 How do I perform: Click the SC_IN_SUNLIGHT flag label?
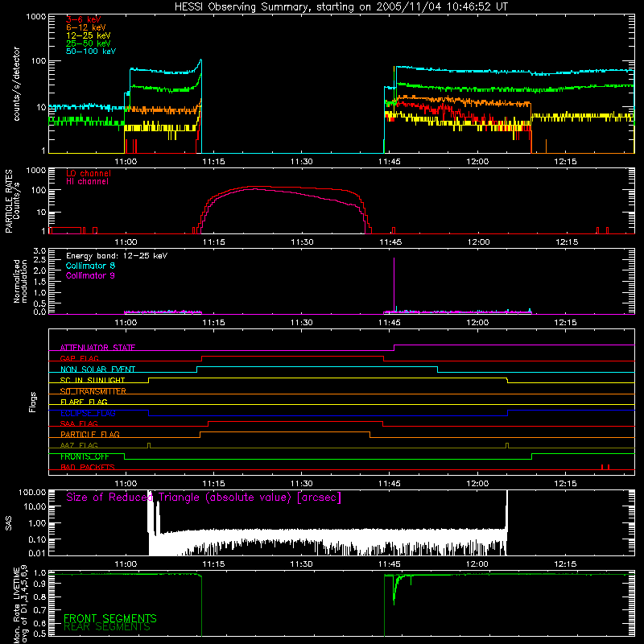click(x=93, y=380)
